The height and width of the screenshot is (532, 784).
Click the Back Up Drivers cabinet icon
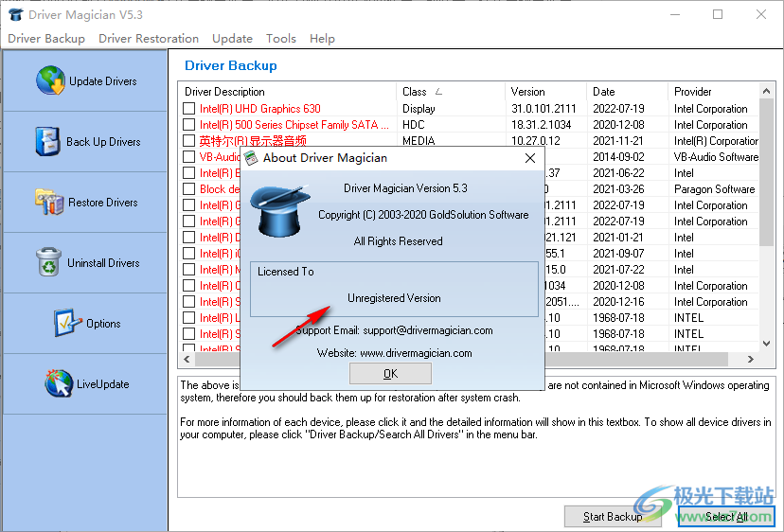tap(48, 141)
